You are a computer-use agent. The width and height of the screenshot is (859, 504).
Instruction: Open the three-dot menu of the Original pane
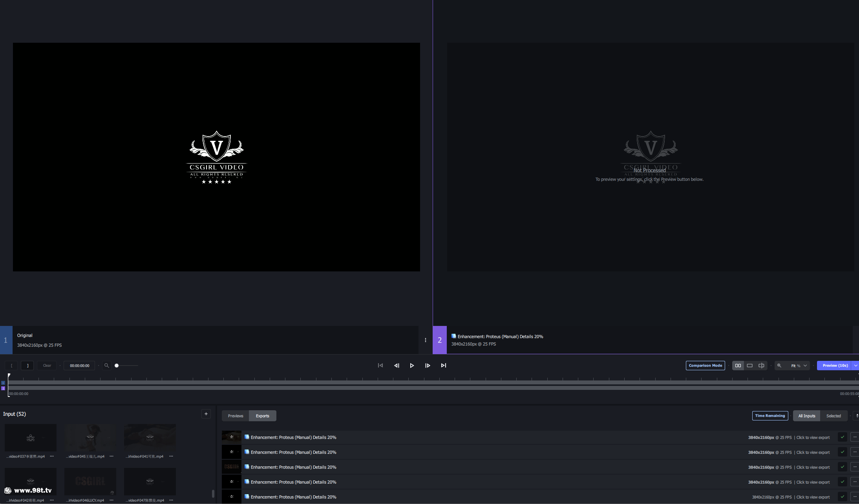426,340
